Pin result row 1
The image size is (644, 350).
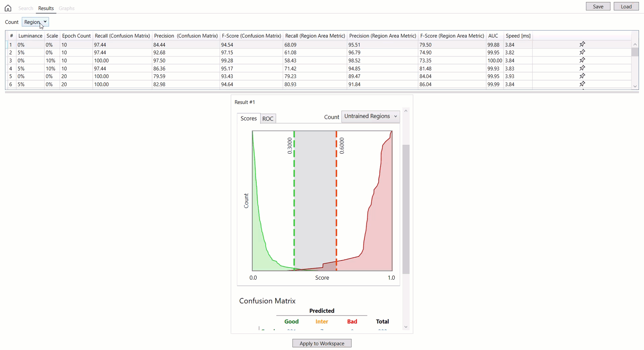pos(582,44)
